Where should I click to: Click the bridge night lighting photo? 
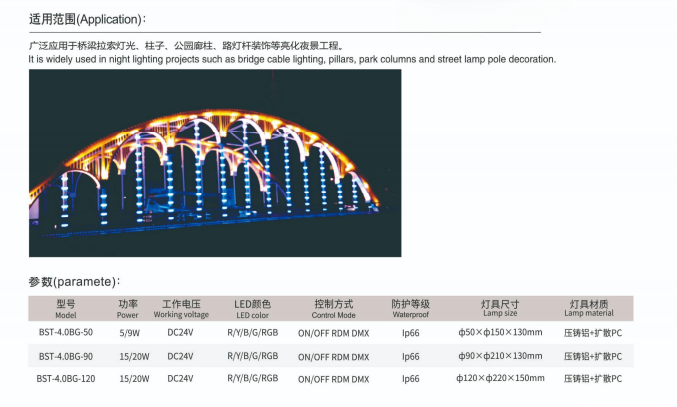[x=215, y=163]
